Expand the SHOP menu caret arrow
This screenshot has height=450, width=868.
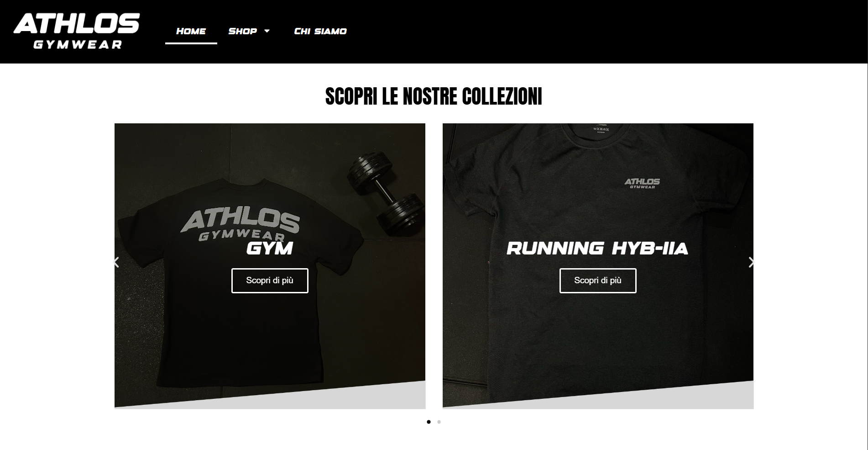click(267, 31)
